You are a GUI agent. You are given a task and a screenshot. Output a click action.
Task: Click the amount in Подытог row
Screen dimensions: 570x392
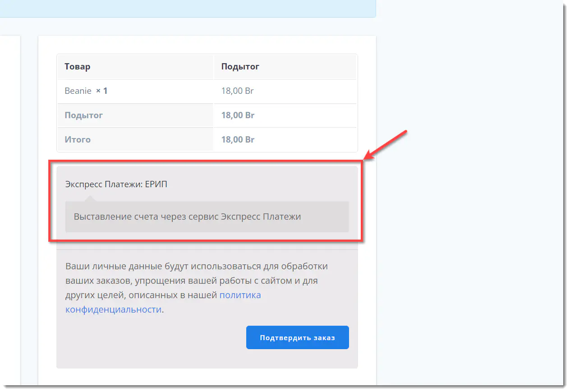click(238, 115)
